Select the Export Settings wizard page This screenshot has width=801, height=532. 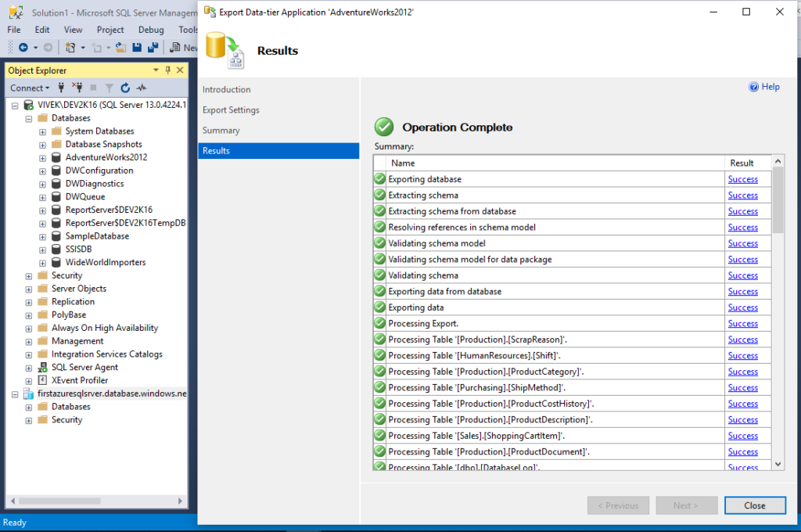231,110
